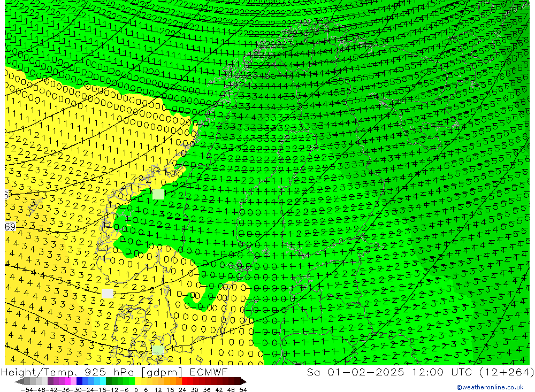Click the "0" legend scale value

[x=136, y=390]
